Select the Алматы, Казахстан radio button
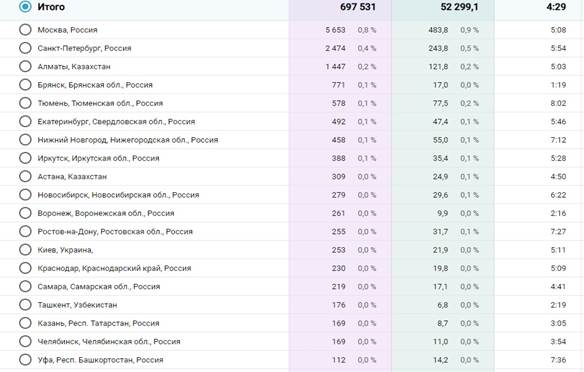This screenshot has height=372, width=584. point(25,66)
